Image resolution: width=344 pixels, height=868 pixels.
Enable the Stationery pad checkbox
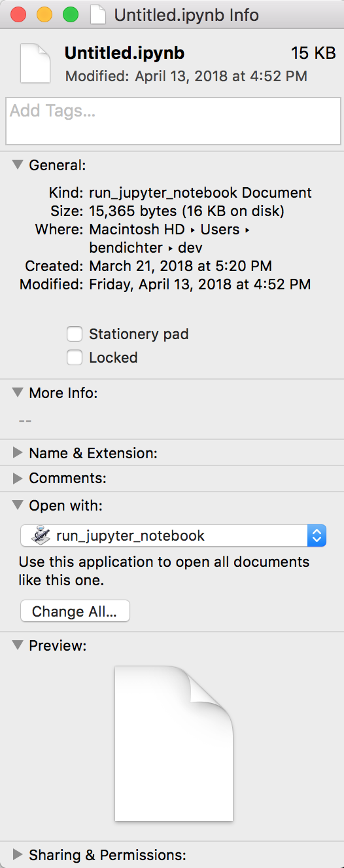[75, 334]
